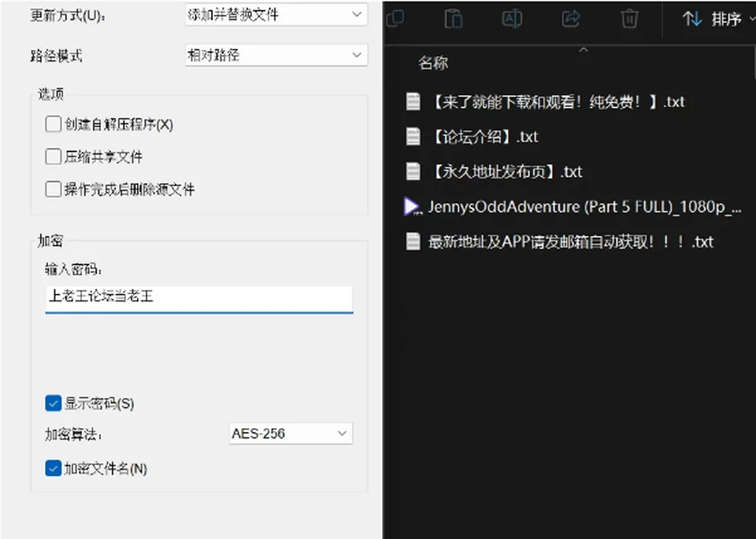Click into the password input field
This screenshot has height=539, width=756.
click(x=199, y=299)
